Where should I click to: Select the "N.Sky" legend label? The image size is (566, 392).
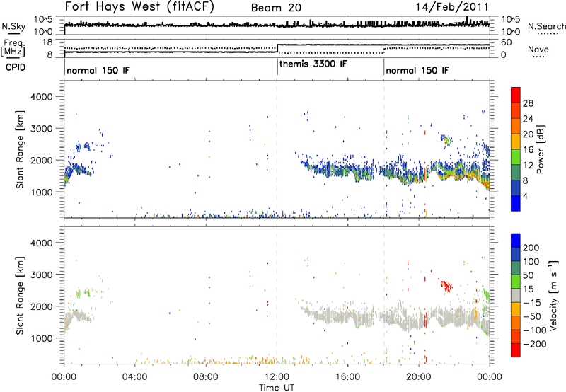pyautogui.click(x=13, y=26)
